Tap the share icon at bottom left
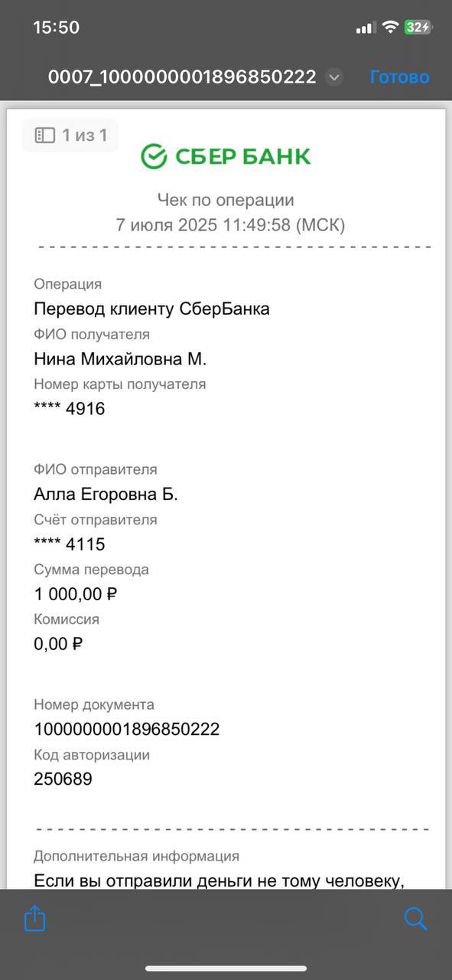 click(35, 918)
